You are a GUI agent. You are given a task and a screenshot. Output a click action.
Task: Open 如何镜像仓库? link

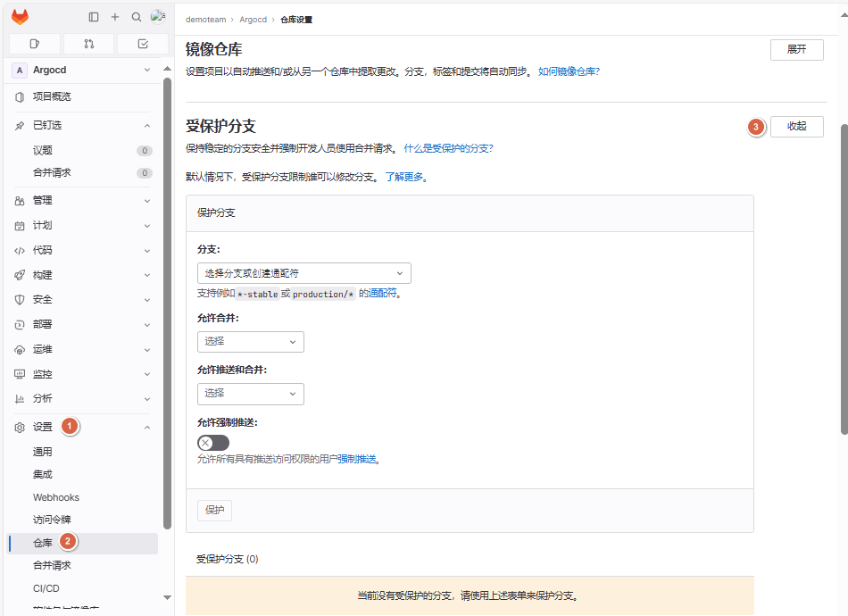[569, 71]
